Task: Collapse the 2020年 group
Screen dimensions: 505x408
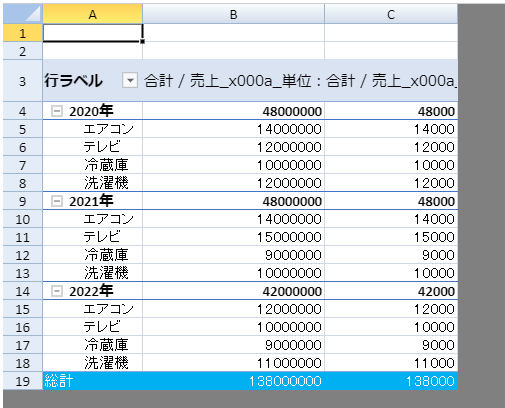Action: [x=57, y=111]
